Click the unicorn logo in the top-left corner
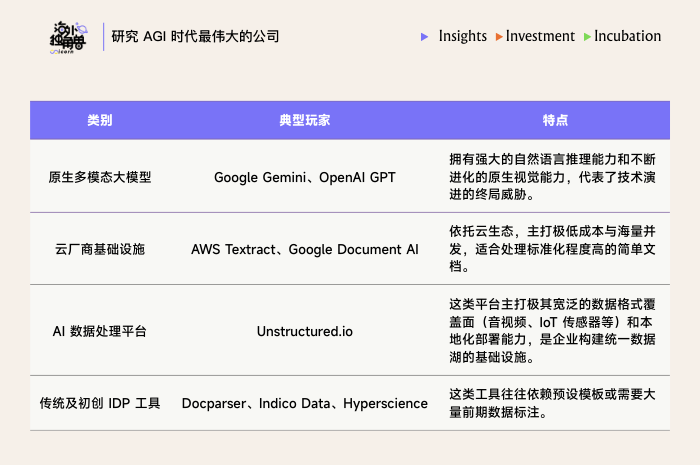The image size is (700, 465). click(x=67, y=37)
